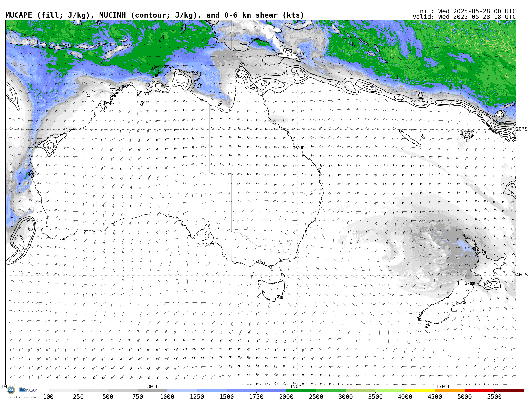This screenshot has width=532, height=400.
Task: Pick the dark red colorbar segment above 5500
Action: coord(509,391)
